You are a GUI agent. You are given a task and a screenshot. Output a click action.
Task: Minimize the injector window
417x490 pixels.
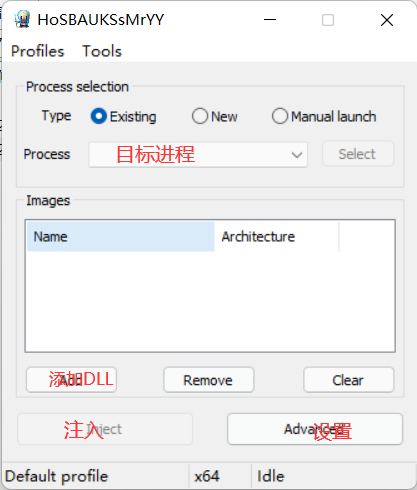270,20
